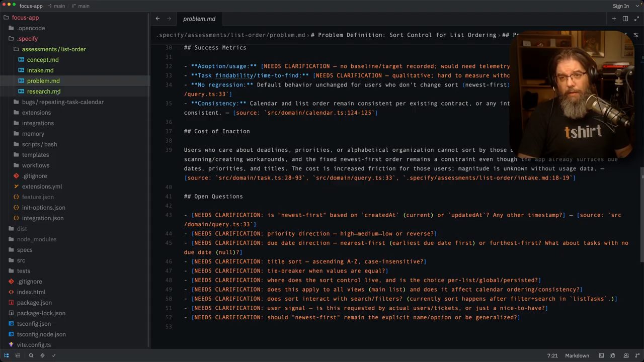This screenshot has height=362, width=644.
Task: Open the git branch panel icon
Action: click(x=636, y=355)
